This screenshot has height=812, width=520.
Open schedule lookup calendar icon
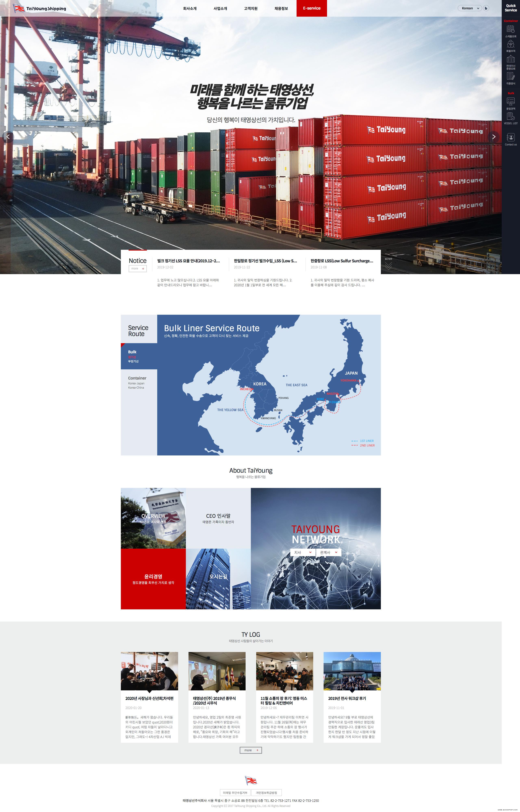point(510,29)
